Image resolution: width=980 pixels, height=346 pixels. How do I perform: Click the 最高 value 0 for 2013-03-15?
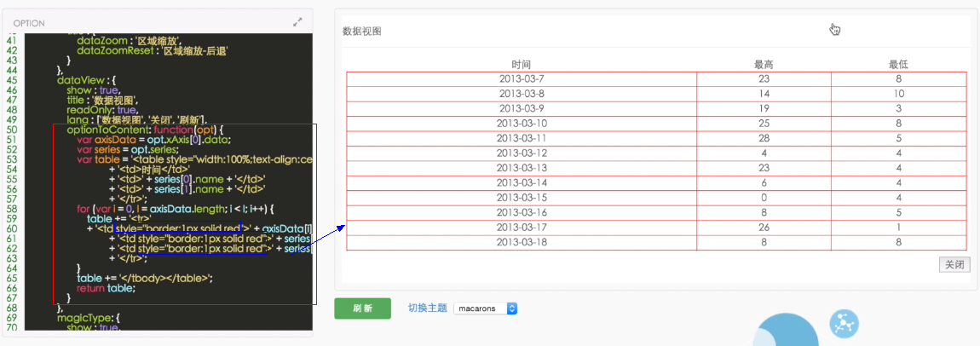pos(764,198)
